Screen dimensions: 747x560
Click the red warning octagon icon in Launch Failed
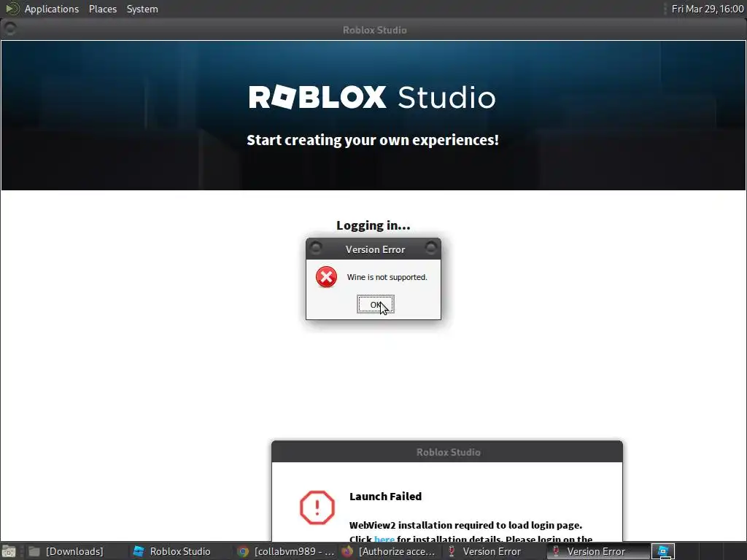coord(317,507)
